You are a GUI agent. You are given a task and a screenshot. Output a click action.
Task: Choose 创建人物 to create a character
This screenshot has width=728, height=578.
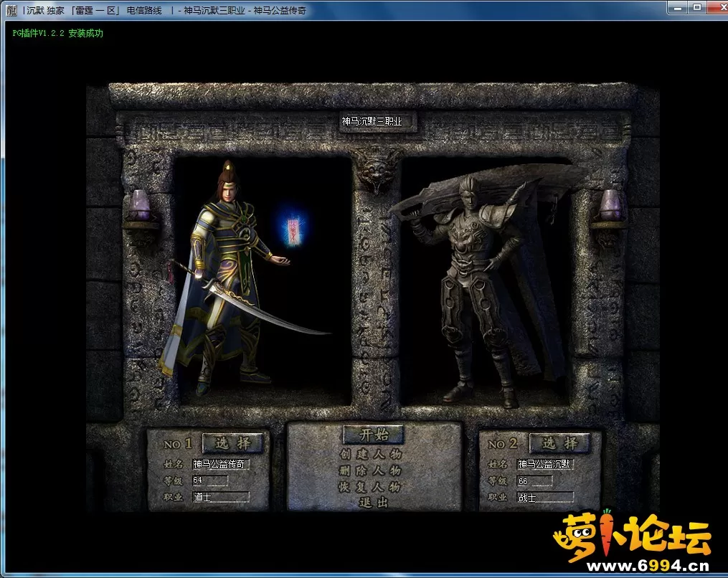tap(371, 454)
